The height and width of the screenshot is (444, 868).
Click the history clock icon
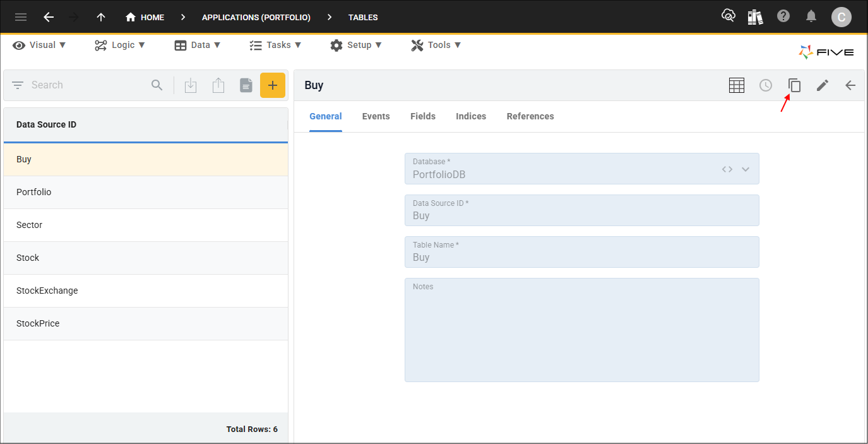point(766,85)
